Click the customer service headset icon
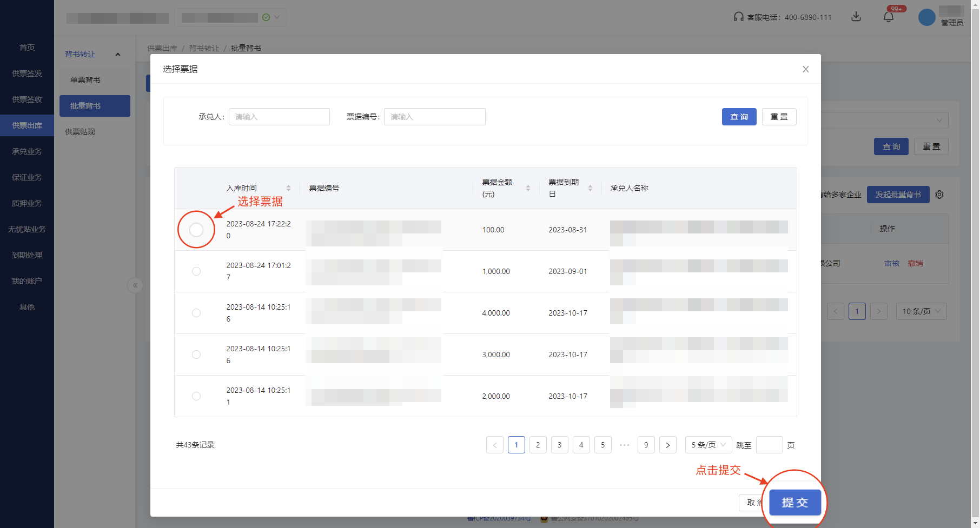The image size is (980, 528). [x=737, y=17]
